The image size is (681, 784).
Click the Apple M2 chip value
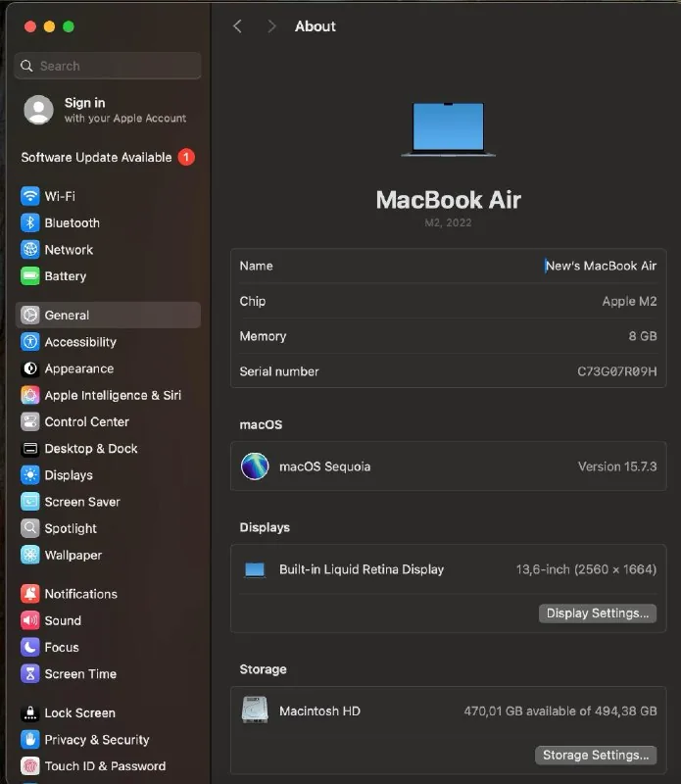(629, 302)
